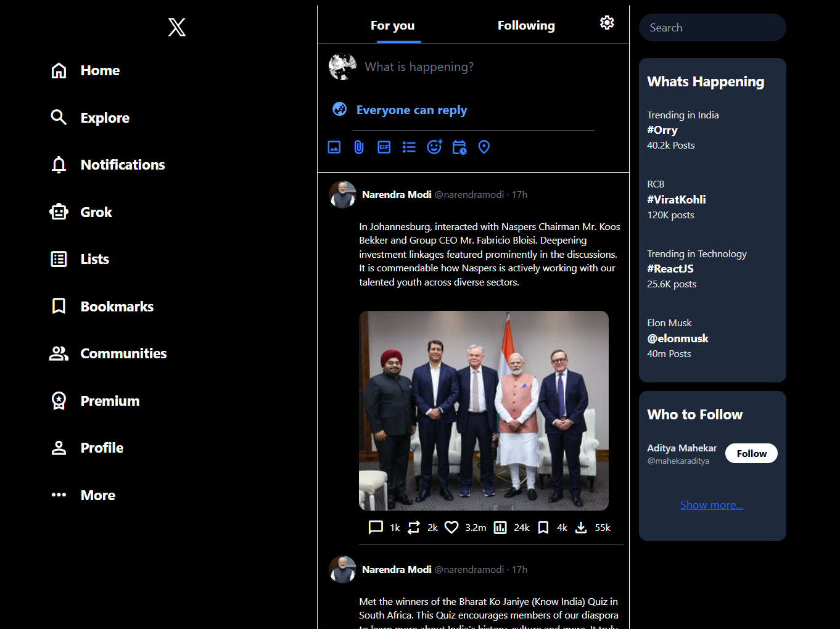This screenshot has width=840, height=629.
Task: Click the 3.2m likes count
Action: pos(476,528)
